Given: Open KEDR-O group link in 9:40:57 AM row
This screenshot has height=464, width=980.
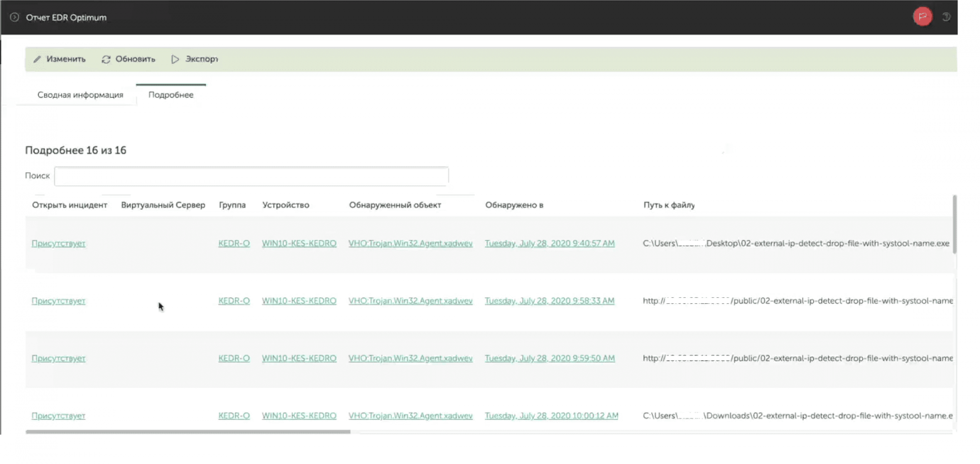Looking at the screenshot, I should coord(234,244).
